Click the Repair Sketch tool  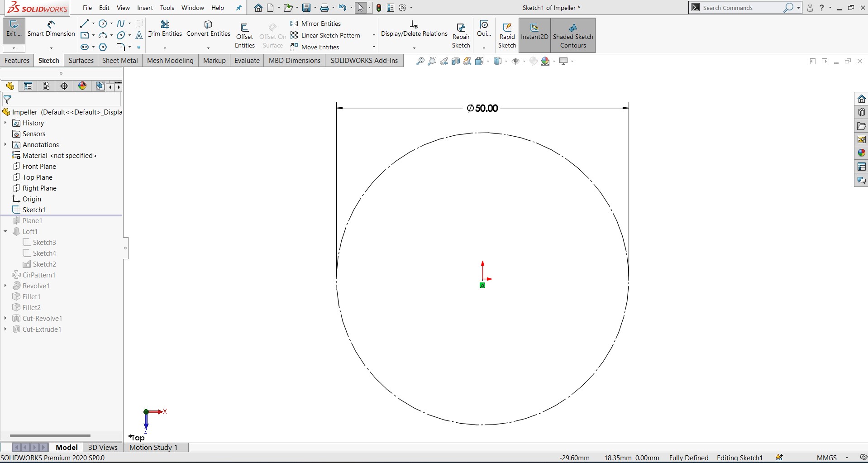click(x=461, y=36)
